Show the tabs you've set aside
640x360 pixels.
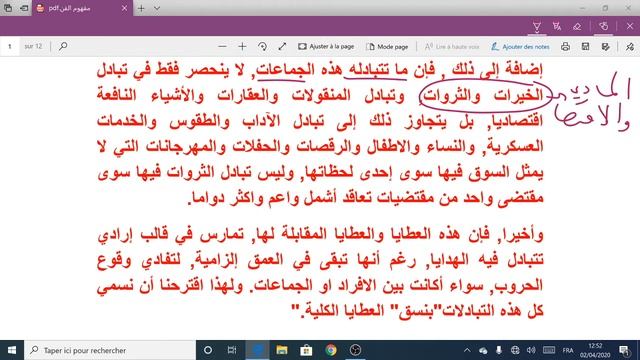coord(8,8)
